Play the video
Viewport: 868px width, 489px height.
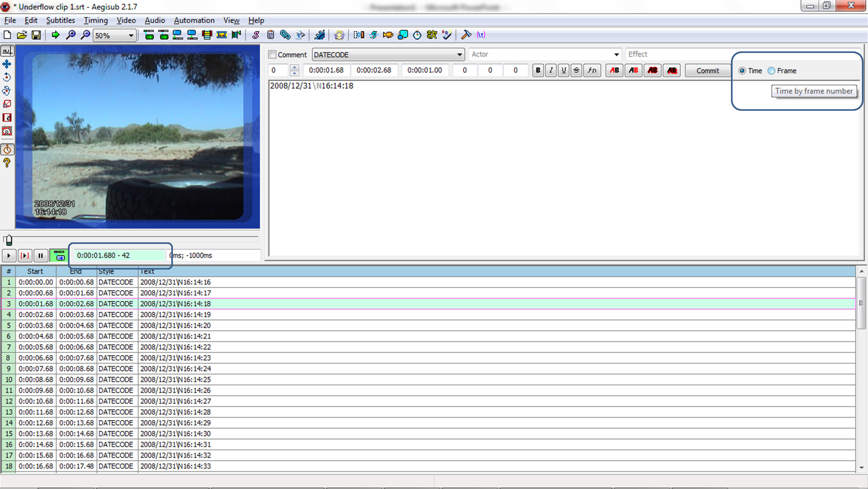pos(9,256)
